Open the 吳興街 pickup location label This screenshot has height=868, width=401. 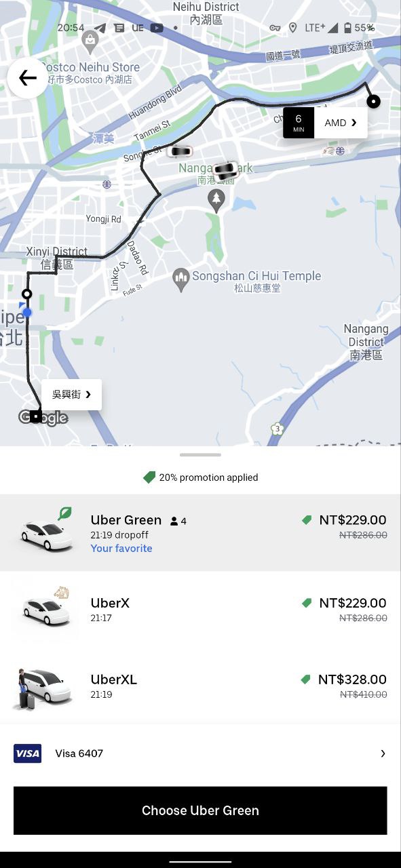(72, 395)
